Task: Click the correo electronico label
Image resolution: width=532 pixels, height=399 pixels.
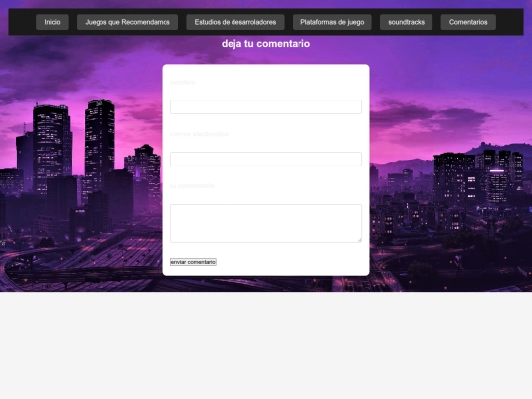Action: point(199,134)
